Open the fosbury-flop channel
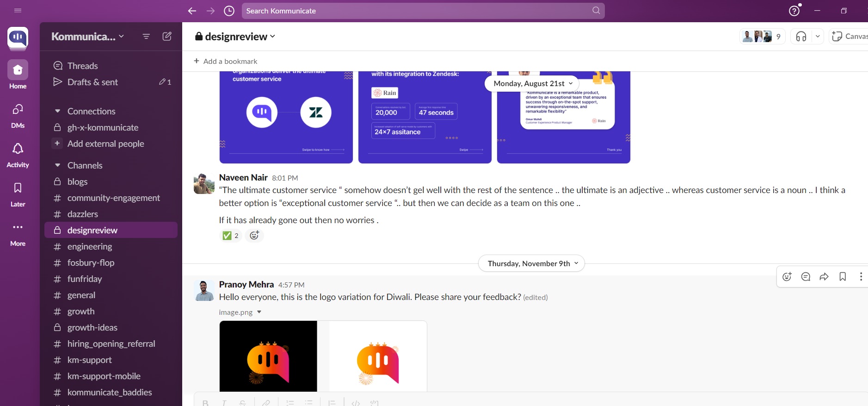 [111, 262]
